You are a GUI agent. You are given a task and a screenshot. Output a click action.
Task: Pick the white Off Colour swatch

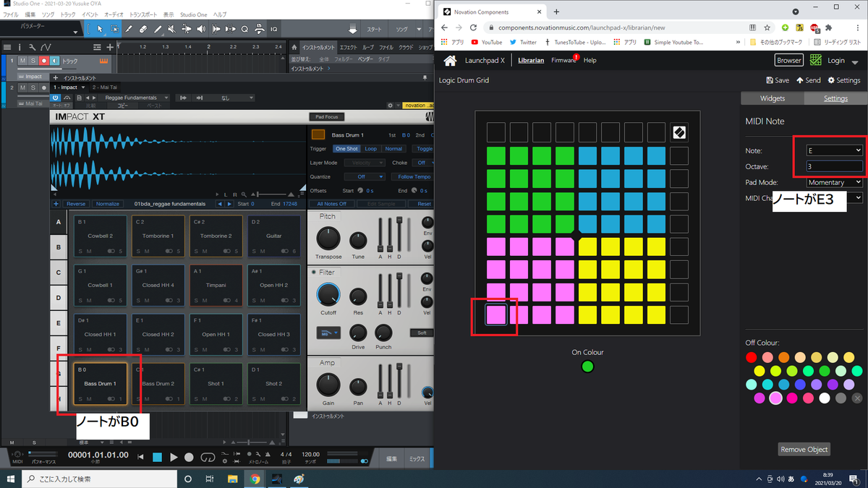click(x=825, y=398)
